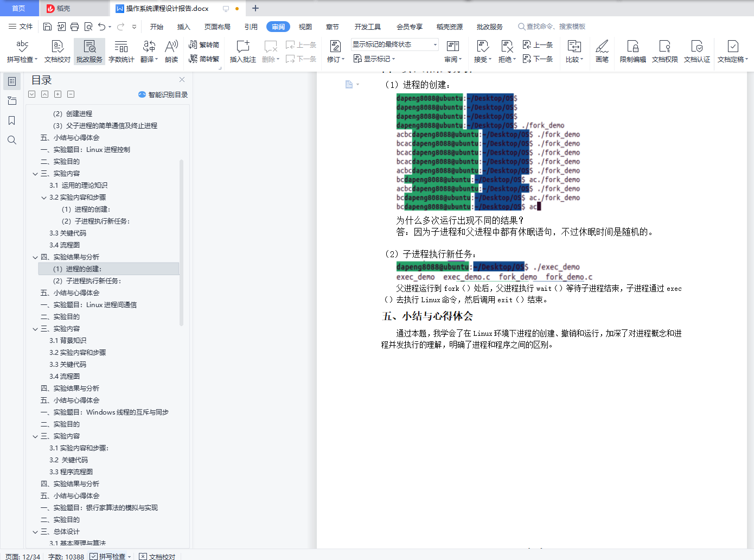Click 字数: 10388 in the status bar
Viewport: 754px width, 560px height.
click(x=66, y=556)
